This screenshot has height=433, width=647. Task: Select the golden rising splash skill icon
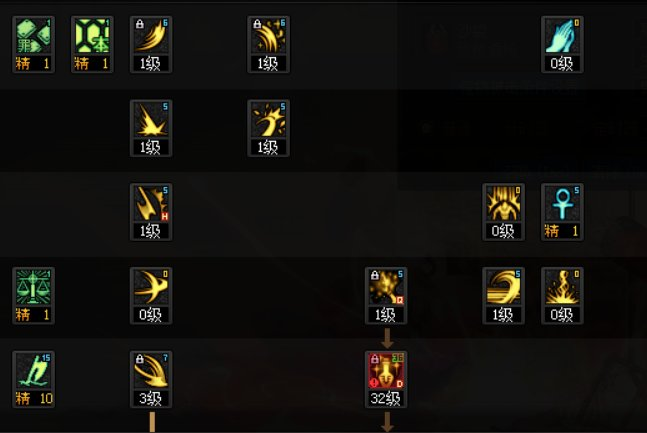pos(268,128)
